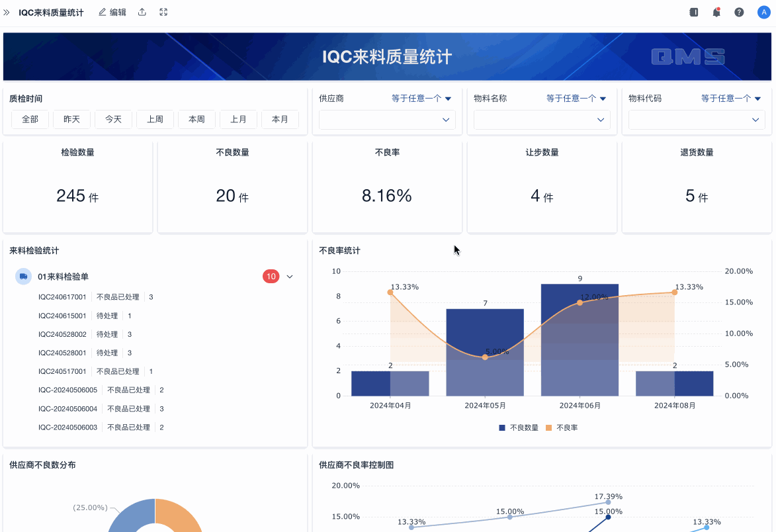Open record IQC240615001
Screen dimensions: 776x532
(x=85, y=316)
